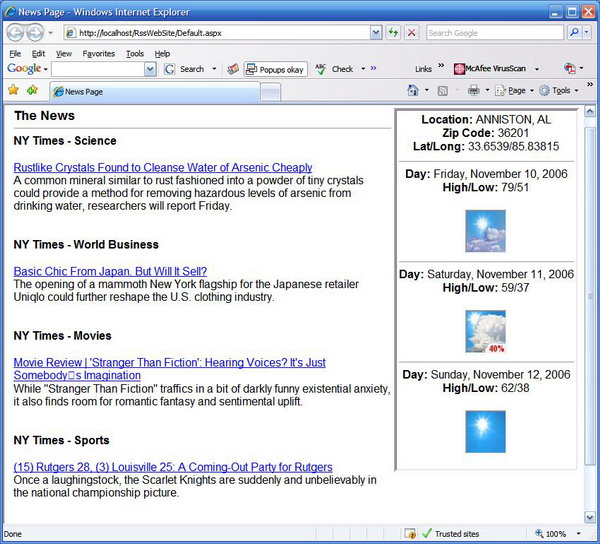Open the Tools menu in menu bar
The image size is (600, 544).
pos(135,54)
